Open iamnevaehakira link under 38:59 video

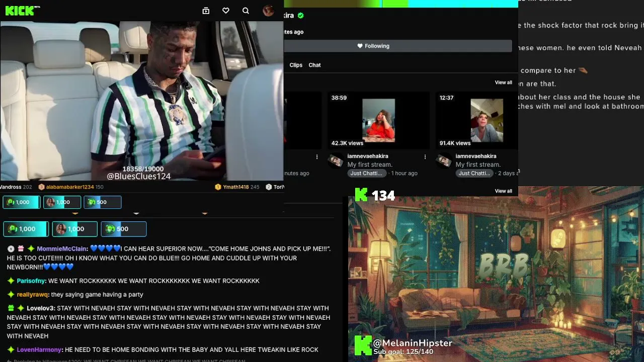368,156
